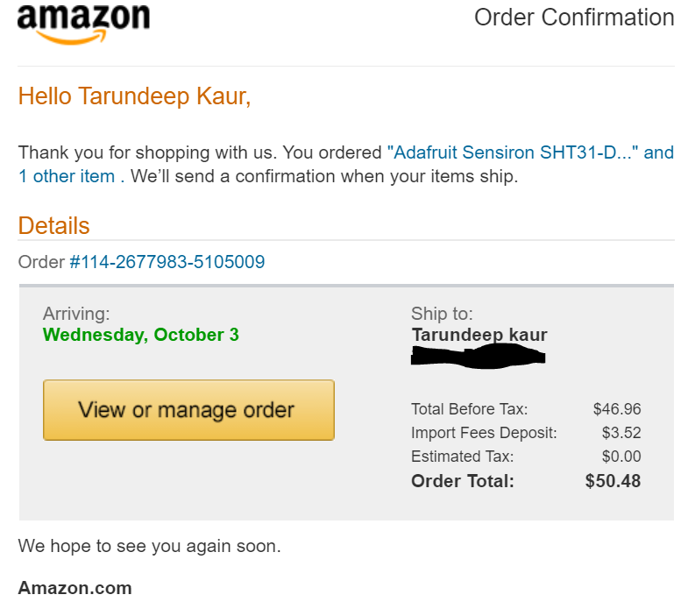The width and height of the screenshot is (695, 616).
Task: Click the blacked-out shipping address
Action: pos(478,355)
